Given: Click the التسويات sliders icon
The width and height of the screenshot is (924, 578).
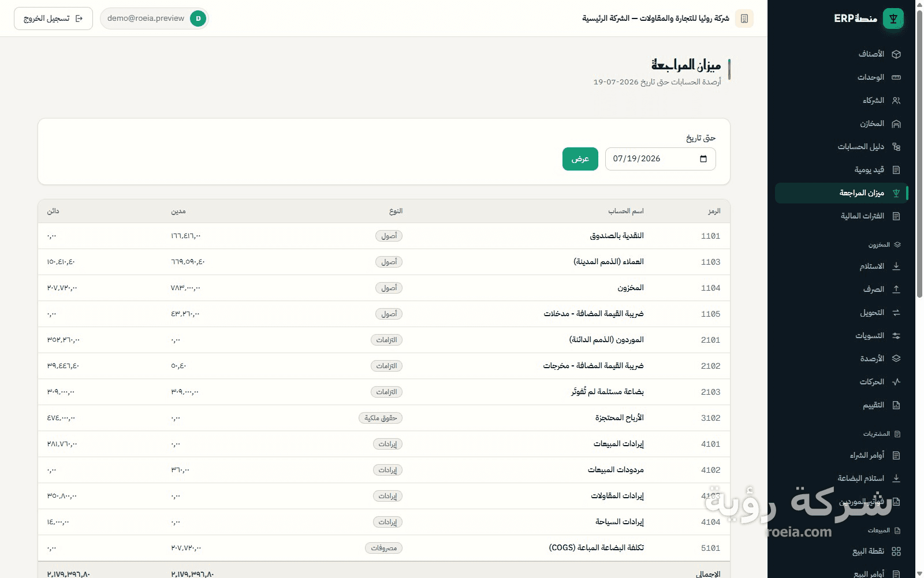Looking at the screenshot, I should click(x=896, y=336).
